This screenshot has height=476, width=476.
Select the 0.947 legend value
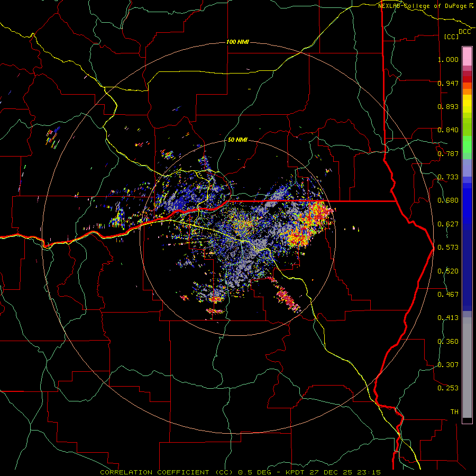point(448,83)
